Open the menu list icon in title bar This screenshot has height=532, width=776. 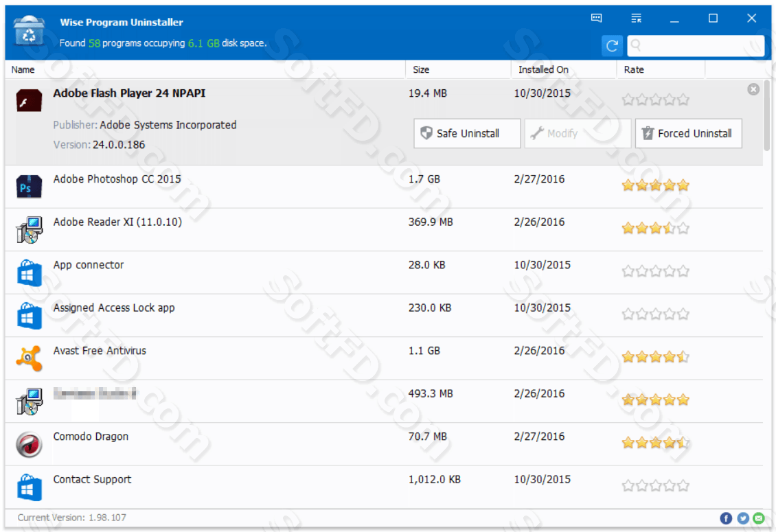637,19
